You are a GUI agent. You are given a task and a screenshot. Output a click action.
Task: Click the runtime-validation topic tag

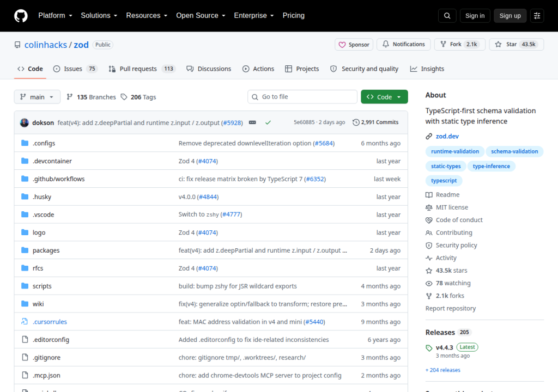[455, 151]
